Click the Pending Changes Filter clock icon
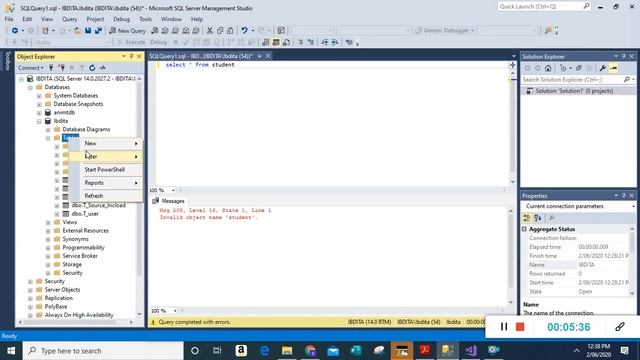 pyautogui.click(x=563, y=68)
